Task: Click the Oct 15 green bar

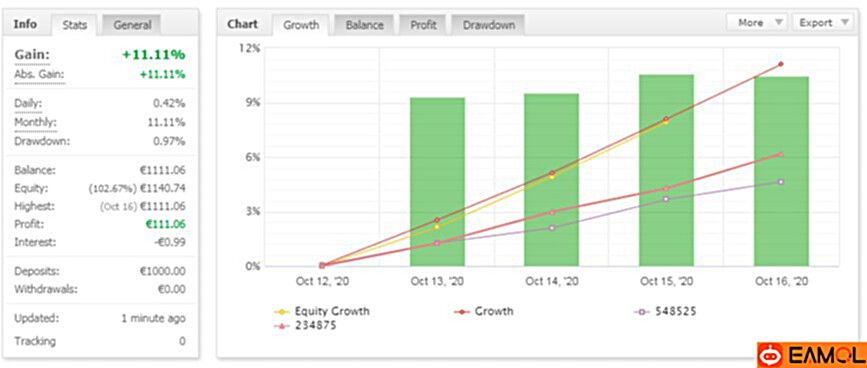Action: tap(666, 170)
